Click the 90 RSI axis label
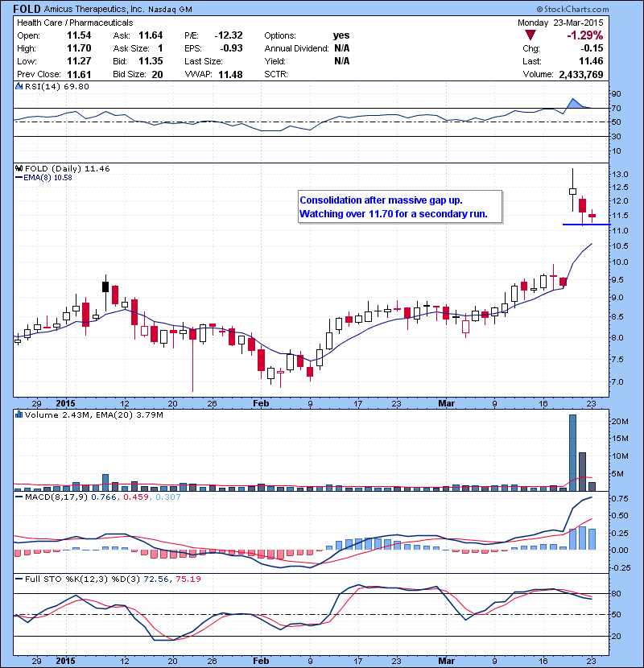 coord(617,93)
